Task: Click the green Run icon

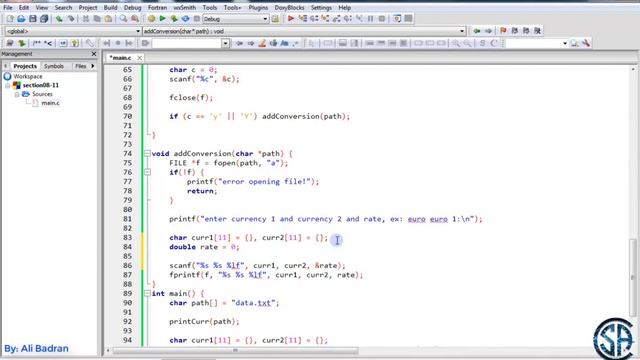Action: click(162, 19)
